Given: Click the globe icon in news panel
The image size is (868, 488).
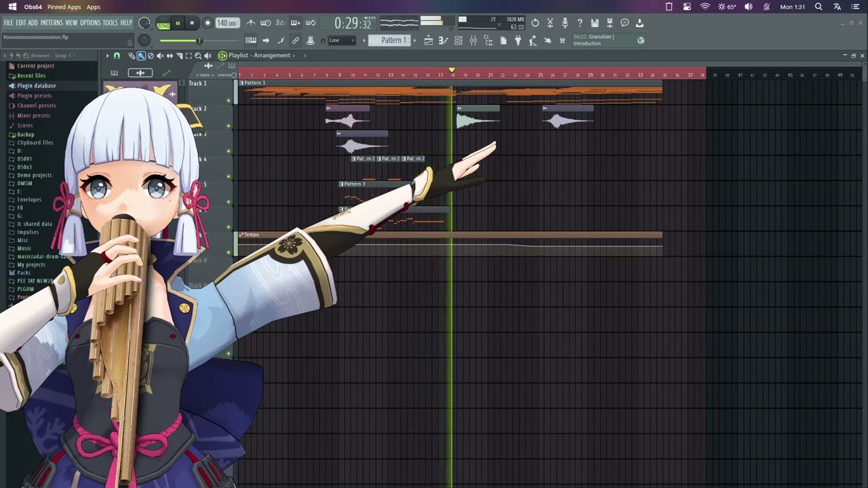Looking at the screenshot, I should click(x=641, y=41).
